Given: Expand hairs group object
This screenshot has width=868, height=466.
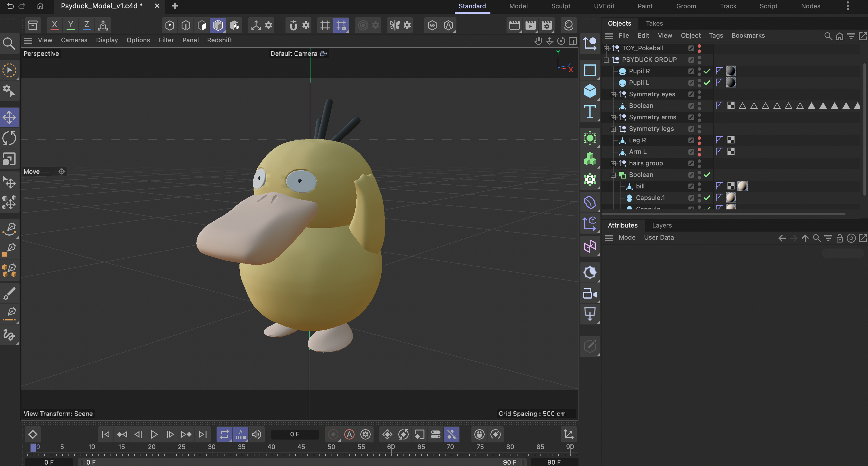Looking at the screenshot, I should [x=613, y=164].
